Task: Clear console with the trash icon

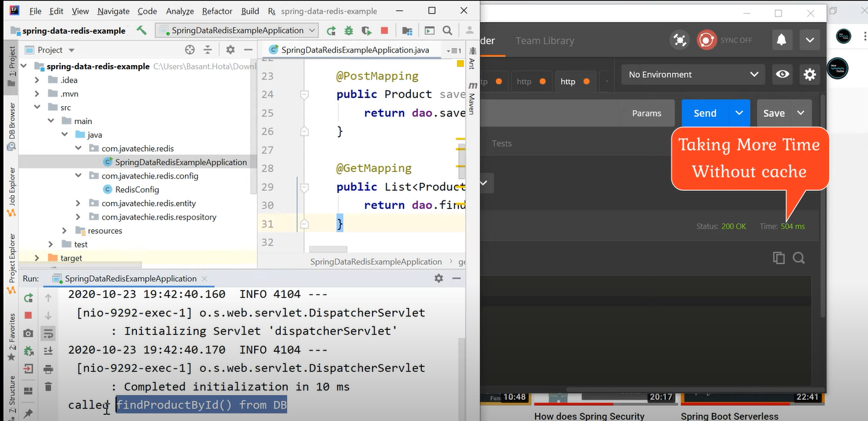Action: coord(48,387)
